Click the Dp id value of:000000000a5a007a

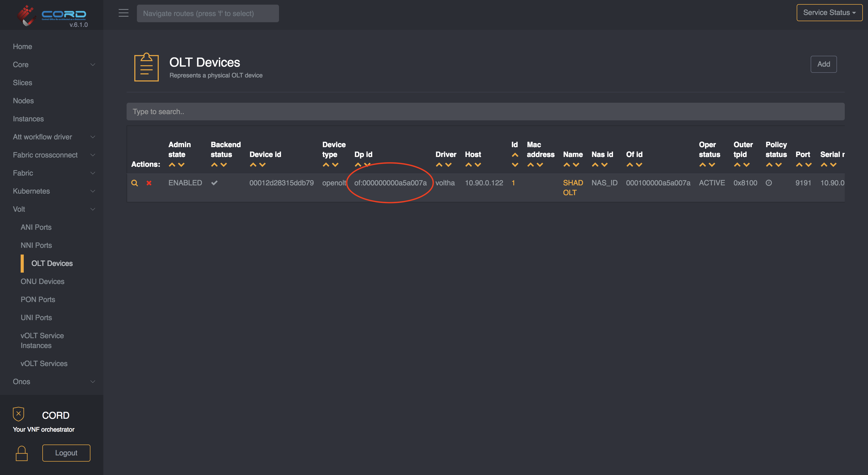click(390, 183)
